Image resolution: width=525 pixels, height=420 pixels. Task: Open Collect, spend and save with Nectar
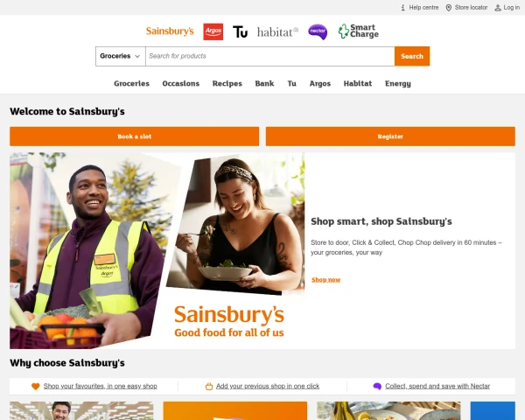pyautogui.click(x=437, y=386)
